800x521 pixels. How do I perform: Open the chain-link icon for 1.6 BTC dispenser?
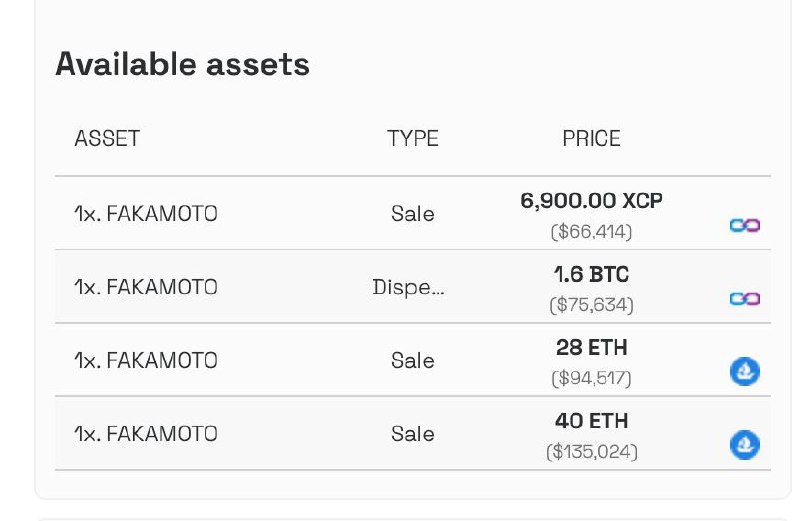(744, 299)
